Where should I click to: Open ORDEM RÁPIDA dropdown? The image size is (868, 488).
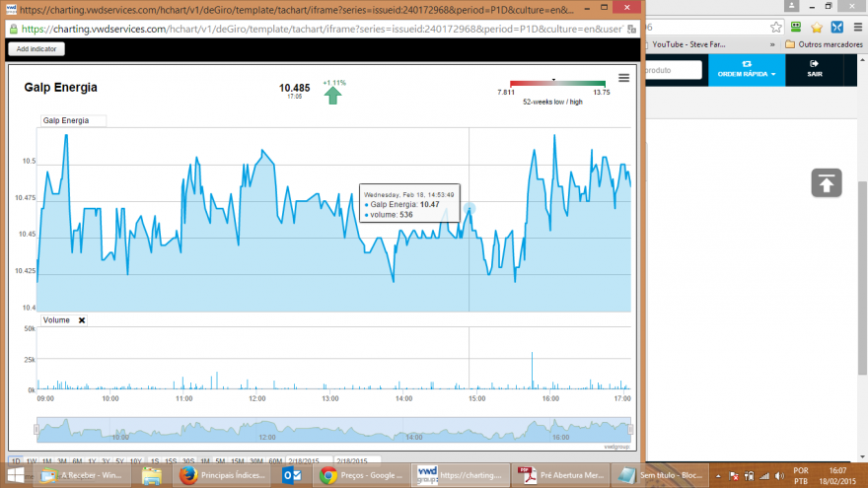click(747, 70)
